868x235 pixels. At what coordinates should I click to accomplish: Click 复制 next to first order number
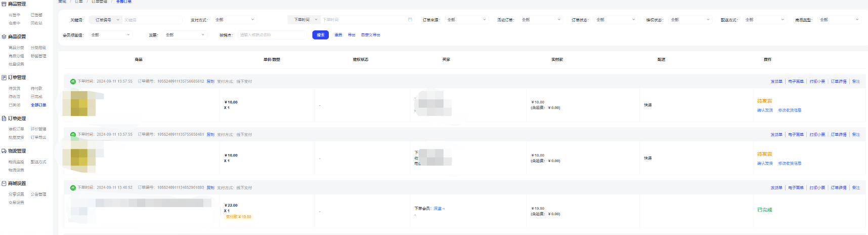[x=210, y=82]
